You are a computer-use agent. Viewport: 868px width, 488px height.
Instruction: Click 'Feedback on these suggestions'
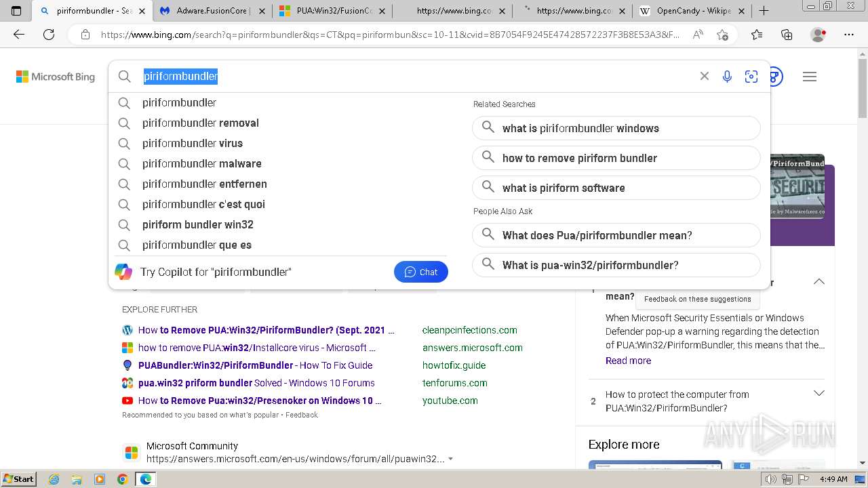point(698,299)
